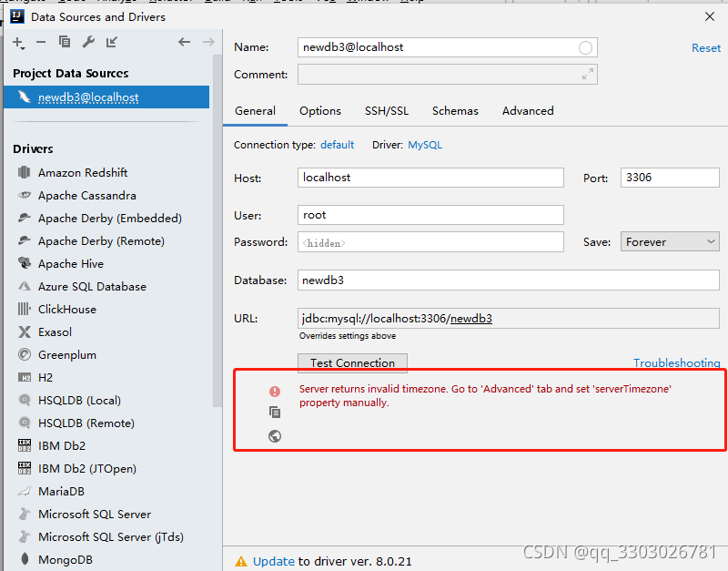Click the Test Connection button
The width and height of the screenshot is (728, 571).
[x=352, y=362]
